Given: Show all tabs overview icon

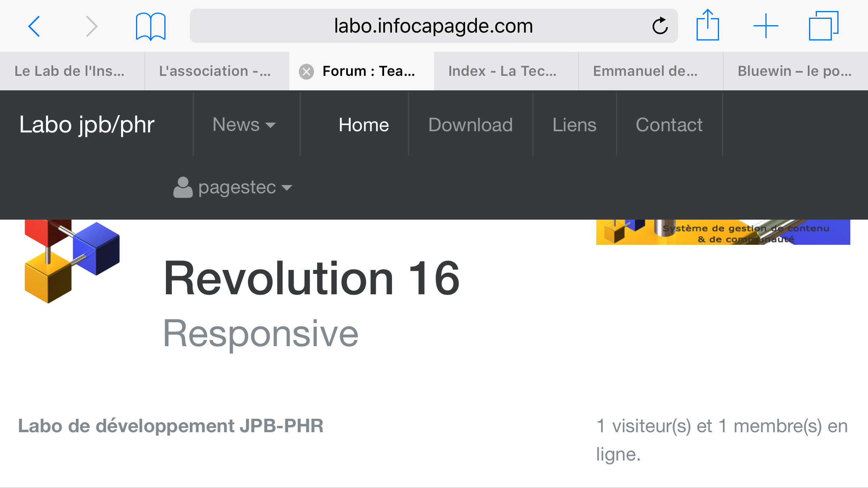Looking at the screenshot, I should (x=823, y=26).
